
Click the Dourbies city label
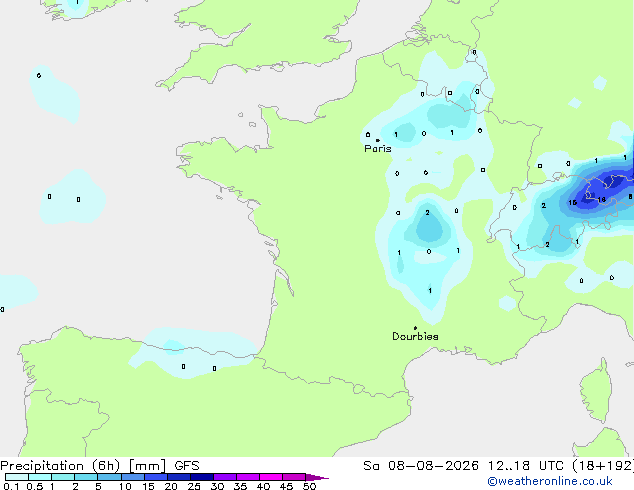(415, 336)
